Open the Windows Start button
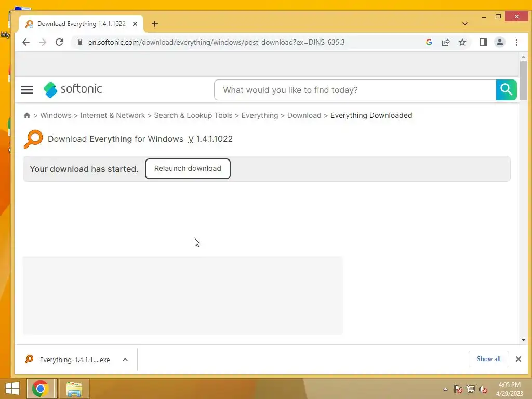Viewport: 532px width, 399px height. click(x=12, y=389)
